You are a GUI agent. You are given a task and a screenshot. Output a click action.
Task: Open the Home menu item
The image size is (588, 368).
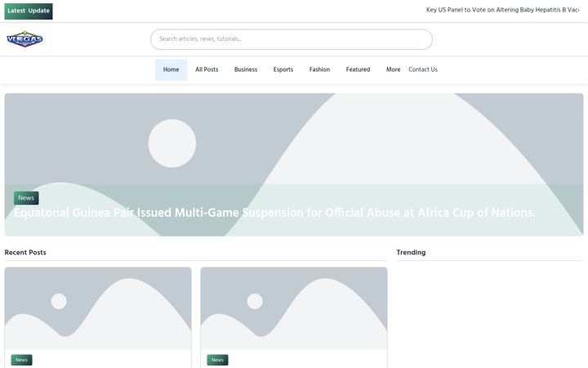171,70
